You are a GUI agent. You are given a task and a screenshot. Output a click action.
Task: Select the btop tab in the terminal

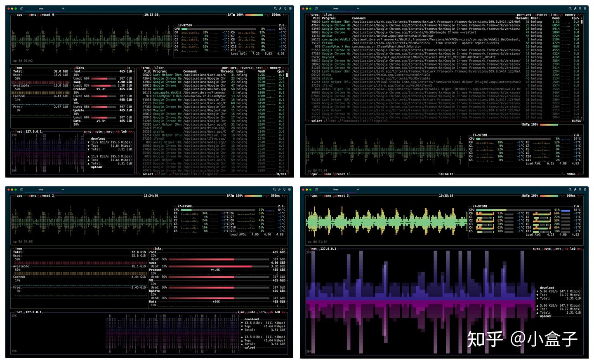pyautogui.click(x=40, y=9)
